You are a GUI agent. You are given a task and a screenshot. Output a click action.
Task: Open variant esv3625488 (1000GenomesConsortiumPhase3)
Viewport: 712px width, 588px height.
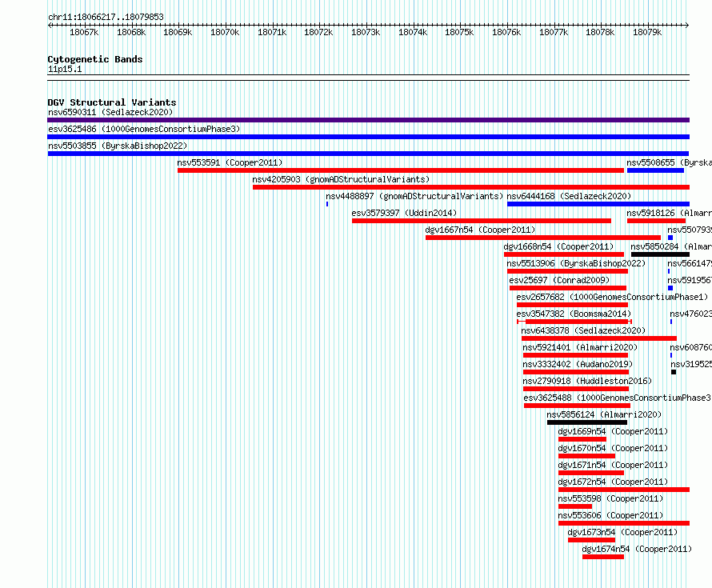(x=618, y=398)
